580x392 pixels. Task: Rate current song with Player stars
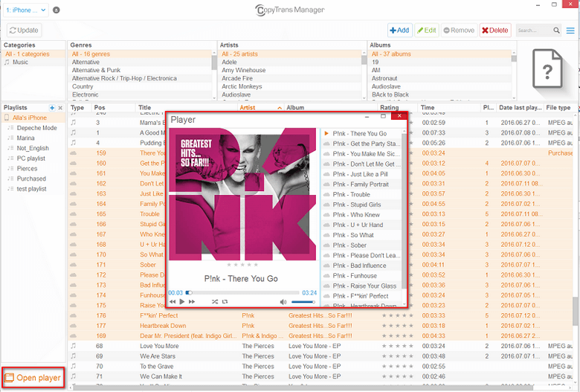coord(242,265)
